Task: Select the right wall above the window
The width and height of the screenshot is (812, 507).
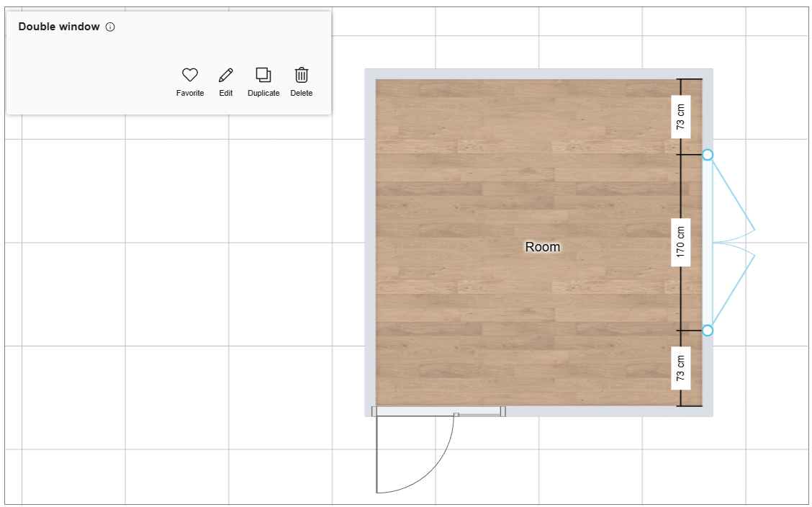Action: point(708,108)
